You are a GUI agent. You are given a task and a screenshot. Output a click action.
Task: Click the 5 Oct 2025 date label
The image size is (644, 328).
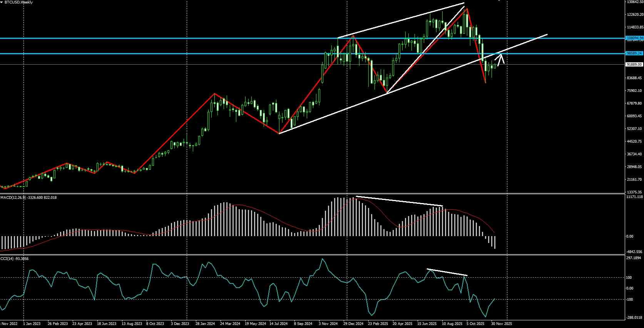coord(476,324)
